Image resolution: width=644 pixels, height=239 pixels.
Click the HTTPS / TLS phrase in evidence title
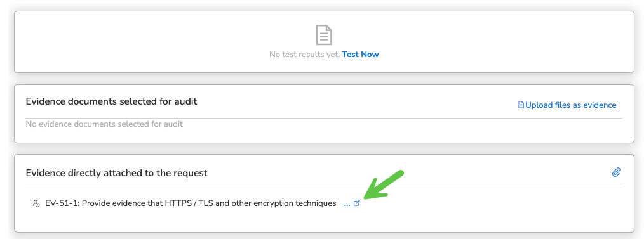[x=189, y=203]
